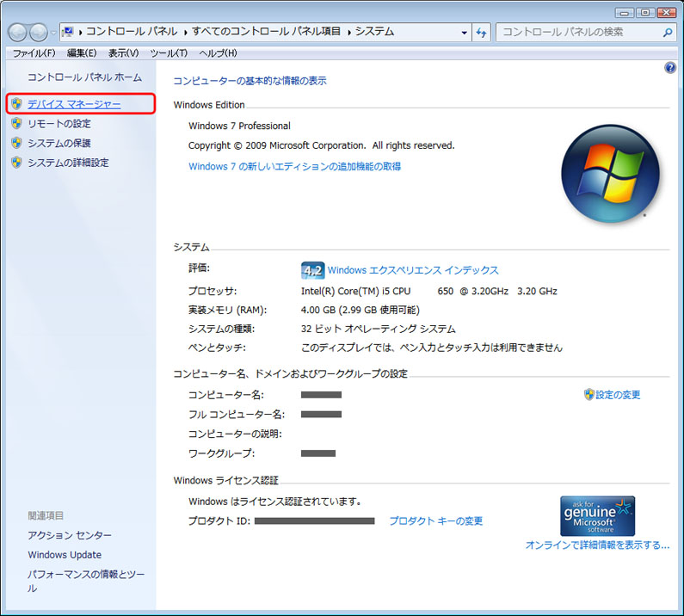Expand the arrow before コントロール パネル breadcrumb
684x616 pixels.
(x=80, y=33)
